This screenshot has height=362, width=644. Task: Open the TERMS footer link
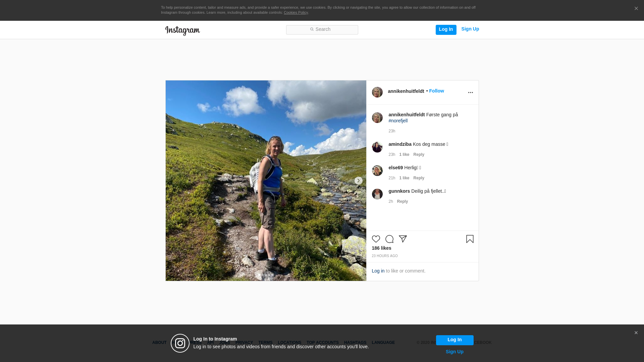[x=265, y=343]
